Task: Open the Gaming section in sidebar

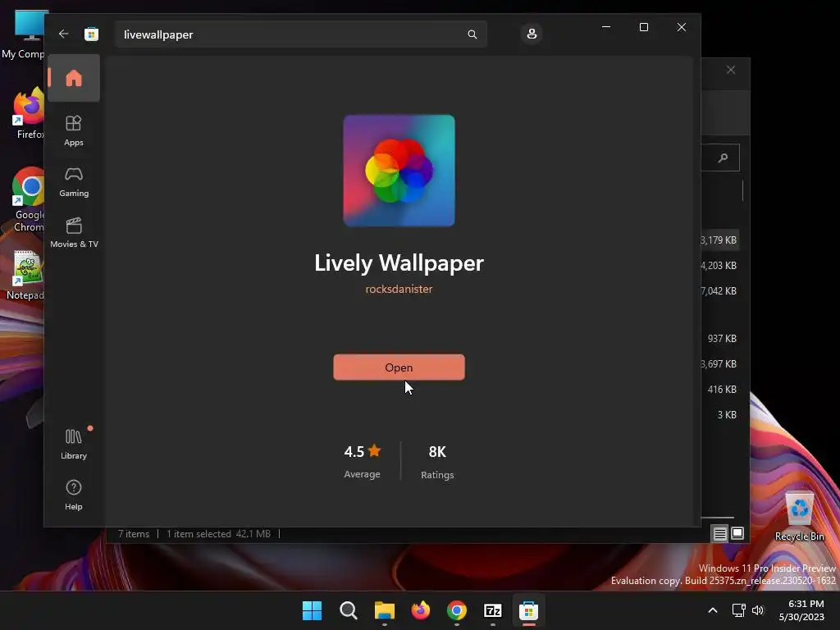Action: [73, 182]
